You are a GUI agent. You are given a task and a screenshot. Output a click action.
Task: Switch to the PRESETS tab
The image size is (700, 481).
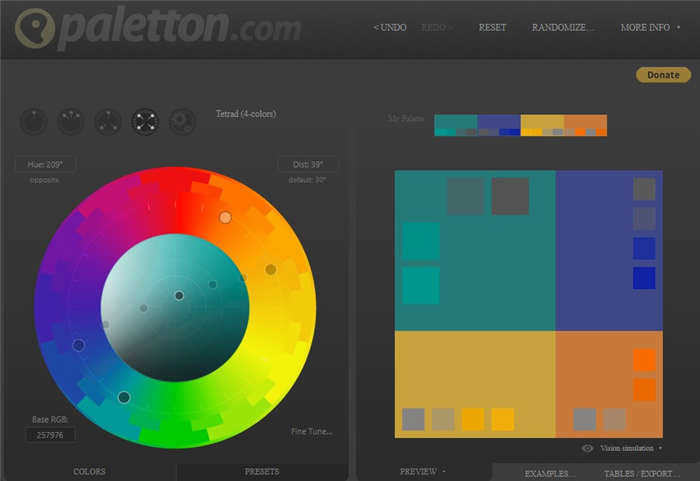(x=262, y=472)
